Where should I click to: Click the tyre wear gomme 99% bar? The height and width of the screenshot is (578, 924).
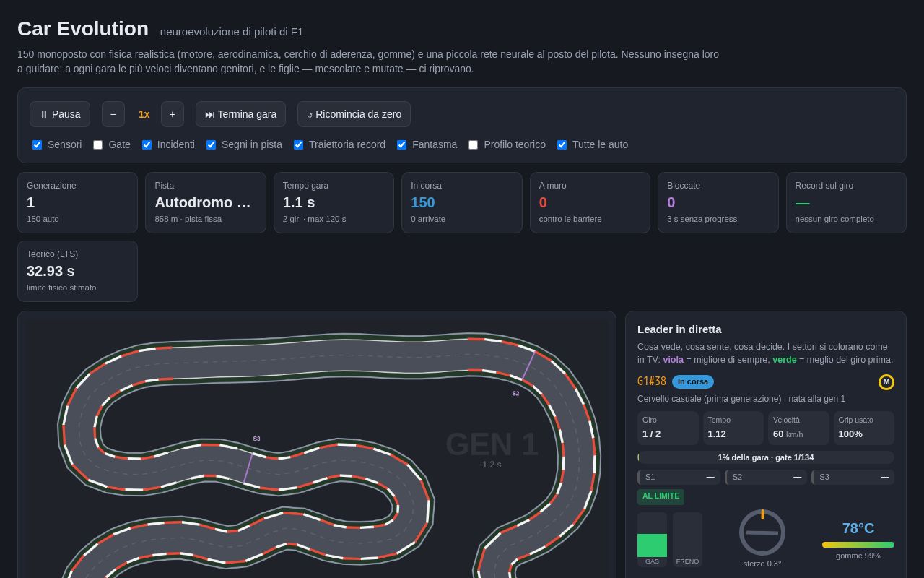click(x=858, y=545)
